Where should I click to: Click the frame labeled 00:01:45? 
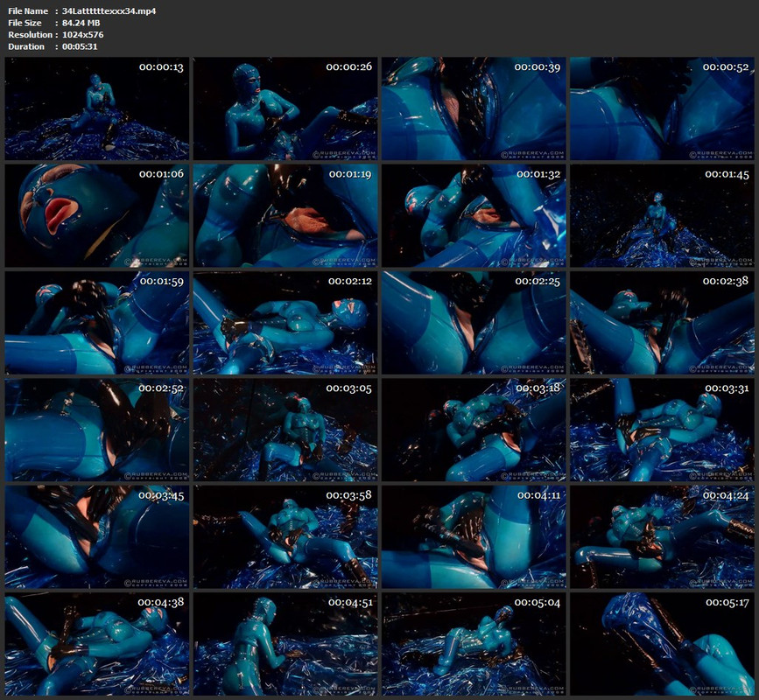tap(662, 215)
